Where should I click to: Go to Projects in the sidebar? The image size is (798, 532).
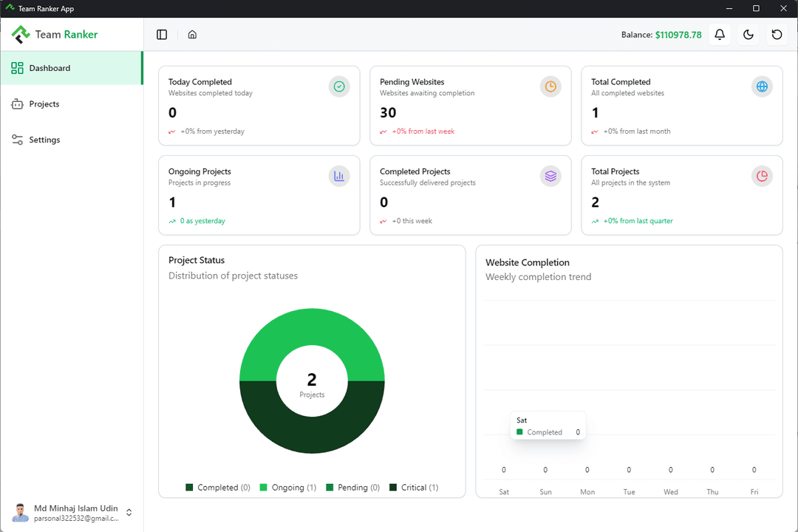pos(44,104)
